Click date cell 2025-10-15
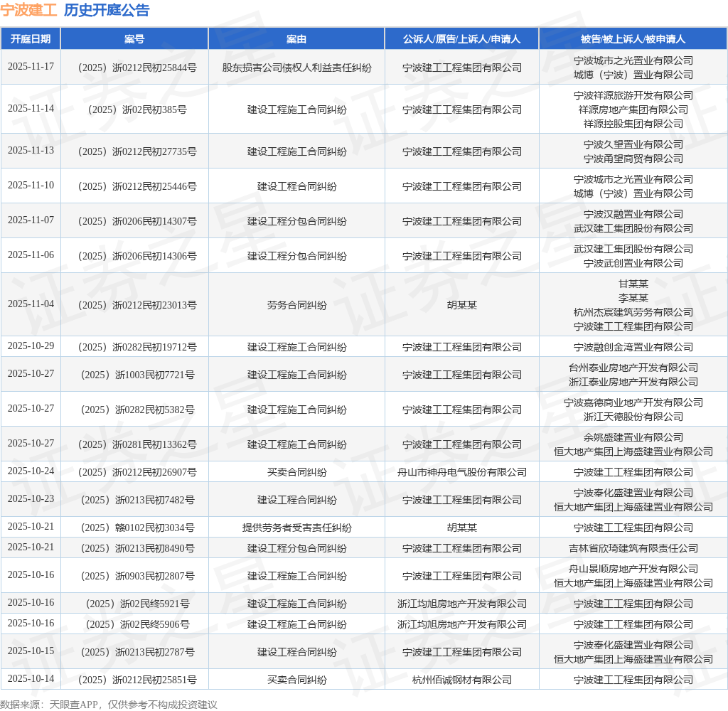The height and width of the screenshot is (711, 728). click(x=31, y=651)
